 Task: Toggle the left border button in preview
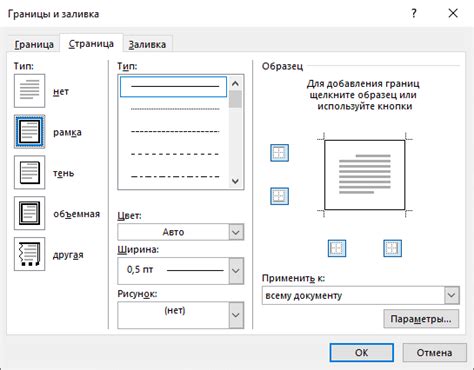coord(337,248)
